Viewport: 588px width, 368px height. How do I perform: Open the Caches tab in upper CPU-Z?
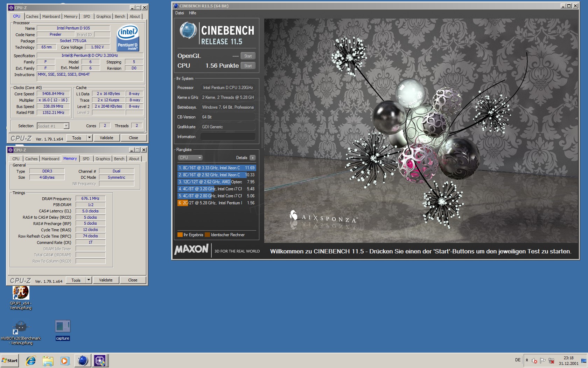32,16
